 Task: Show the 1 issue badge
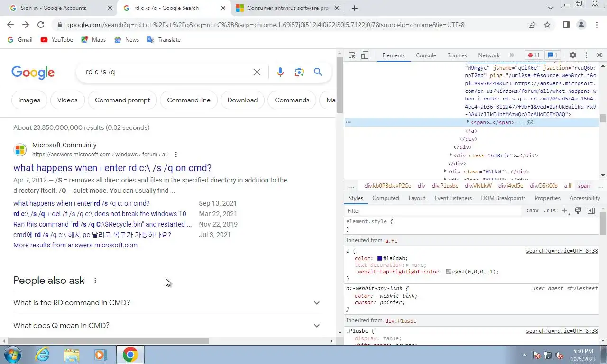click(x=552, y=55)
